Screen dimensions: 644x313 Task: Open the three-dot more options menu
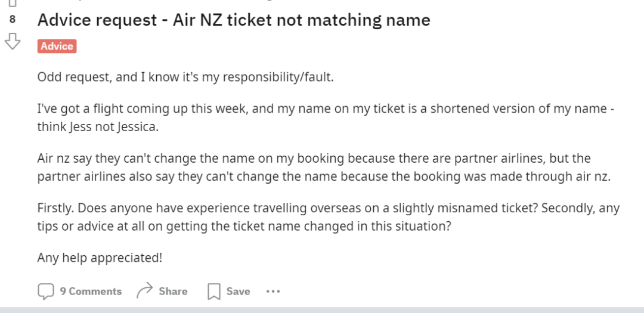click(x=273, y=292)
